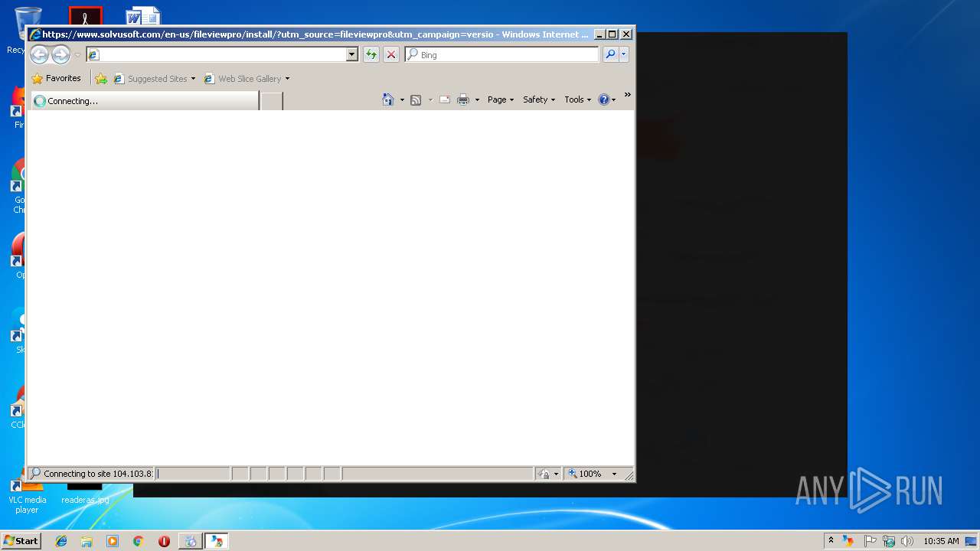
Task: Expand the search provider dropdown arrow
Action: click(x=624, y=54)
